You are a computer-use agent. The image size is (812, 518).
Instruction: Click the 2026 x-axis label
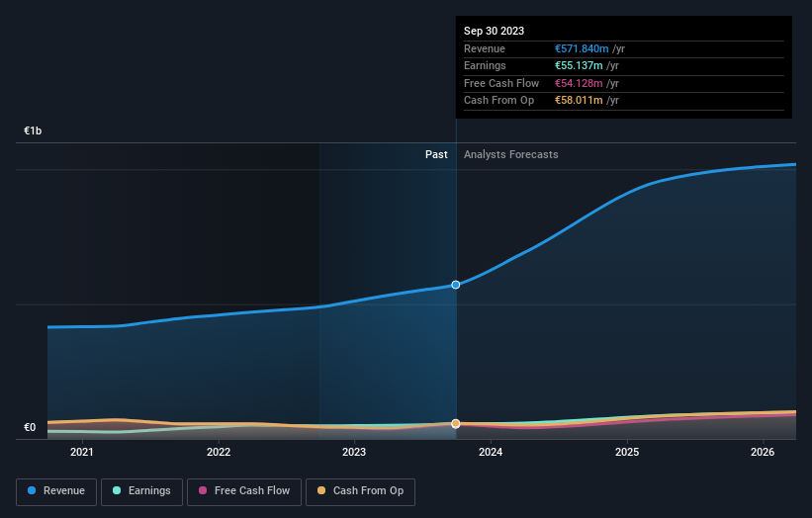(x=763, y=452)
